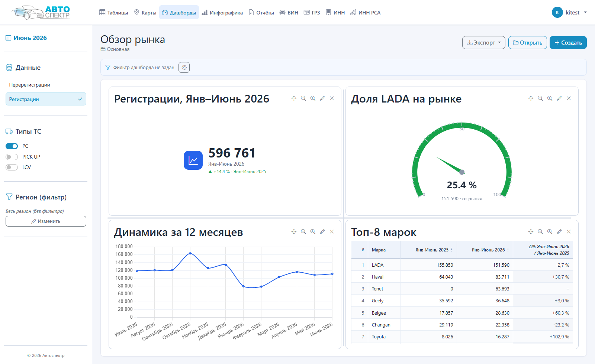This screenshot has height=364, width=595.
Task: Open the Отчёты tab
Action: (261, 13)
